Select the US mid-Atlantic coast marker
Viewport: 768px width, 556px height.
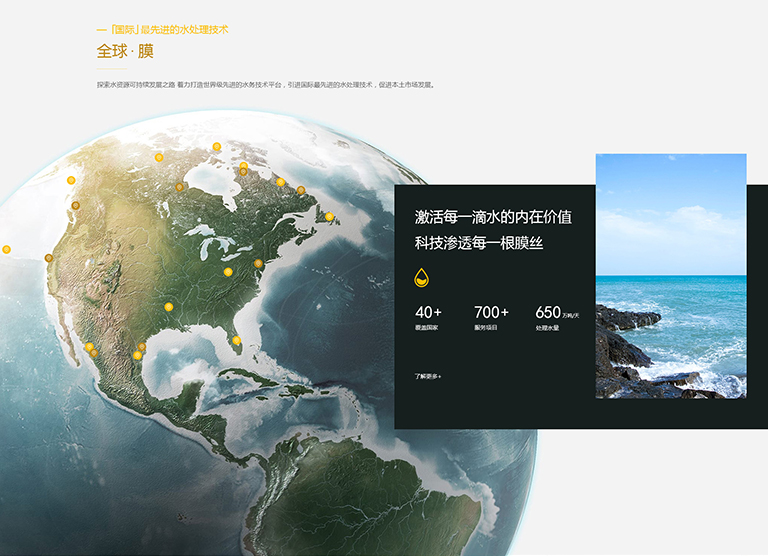click(258, 264)
